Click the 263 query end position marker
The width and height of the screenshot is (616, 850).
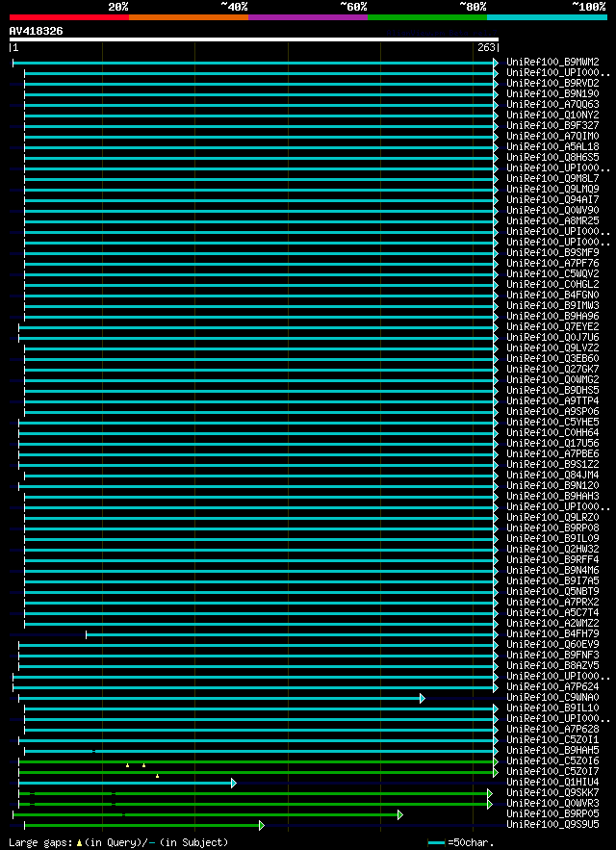point(488,48)
